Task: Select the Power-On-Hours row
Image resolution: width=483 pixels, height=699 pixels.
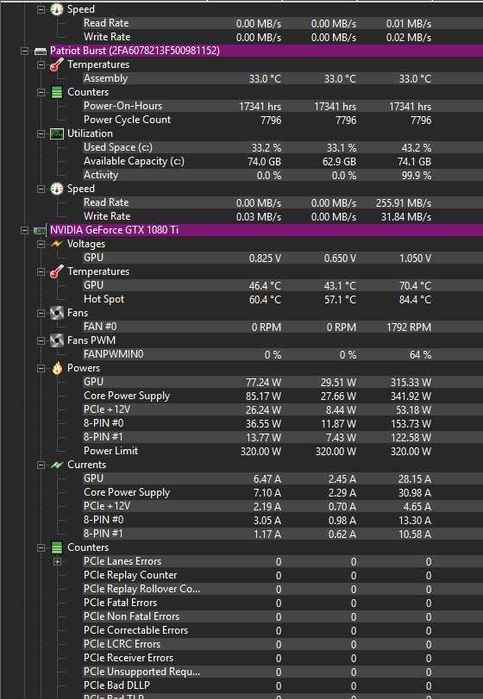Action: tap(282, 106)
